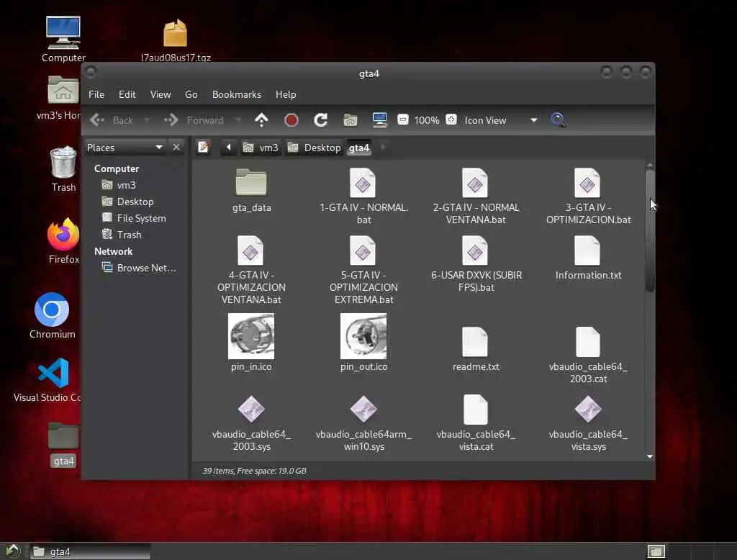Expand the Back history dropdown arrow
The width and height of the screenshot is (737, 560).
pos(147,120)
